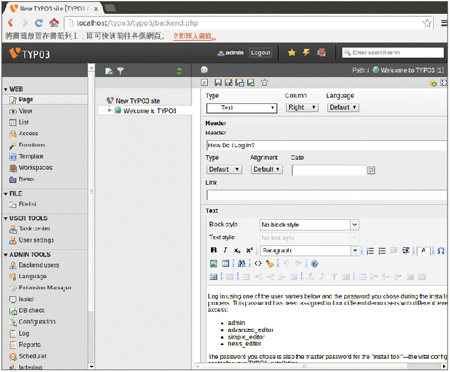Open the header Type dropdown
Image resolution: width=450 pixels, height=372 pixels.
(x=224, y=169)
